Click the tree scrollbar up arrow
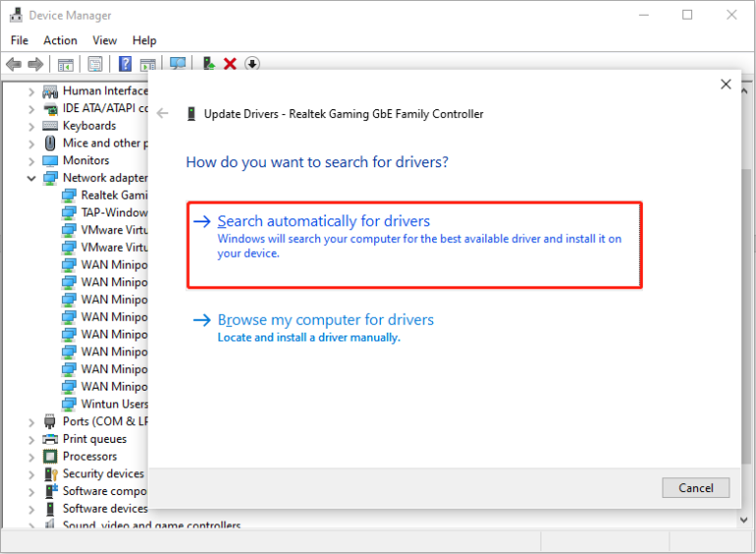This screenshot has width=756, height=554. click(x=744, y=91)
